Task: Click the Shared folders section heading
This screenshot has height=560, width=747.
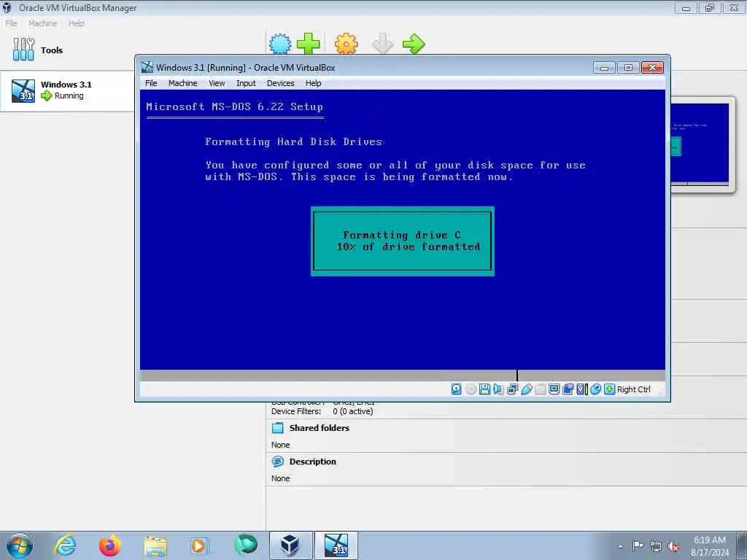Action: point(320,427)
